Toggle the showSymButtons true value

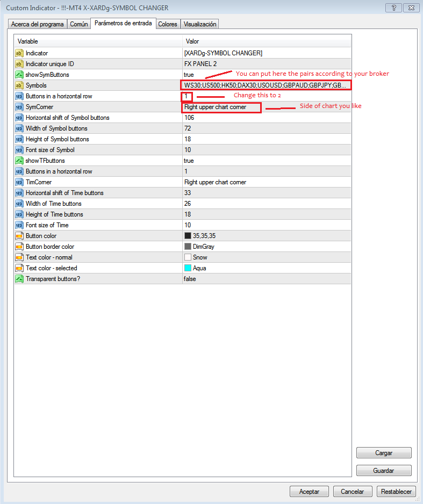pos(267,75)
